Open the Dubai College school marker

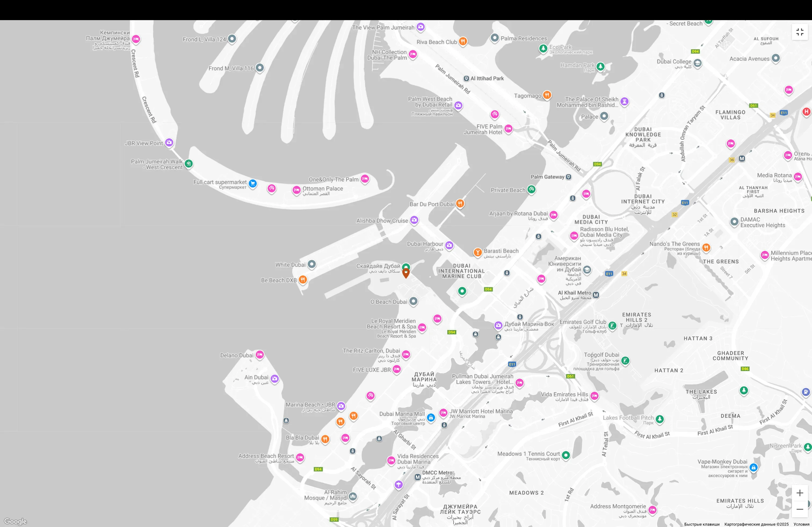click(697, 63)
